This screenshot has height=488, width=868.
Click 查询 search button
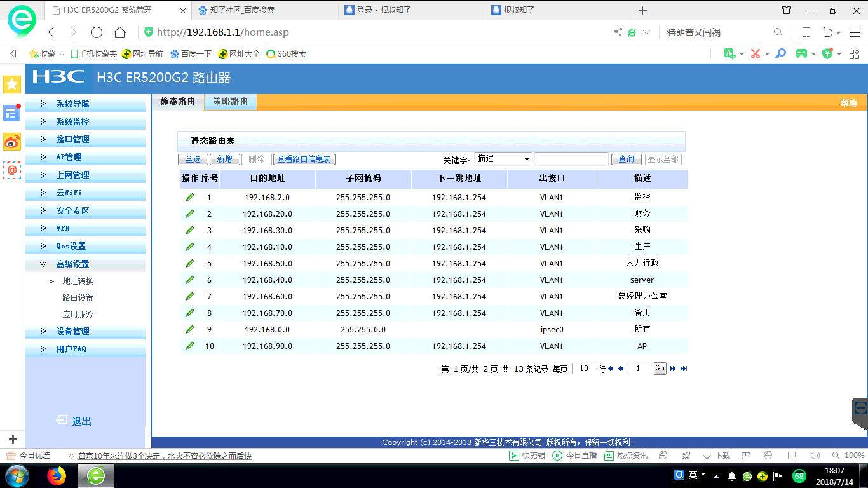pos(627,159)
